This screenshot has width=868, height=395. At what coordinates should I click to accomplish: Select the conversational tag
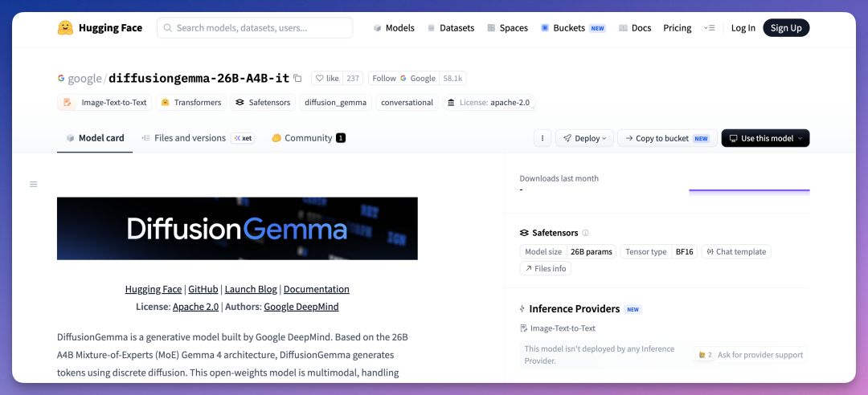[407, 102]
